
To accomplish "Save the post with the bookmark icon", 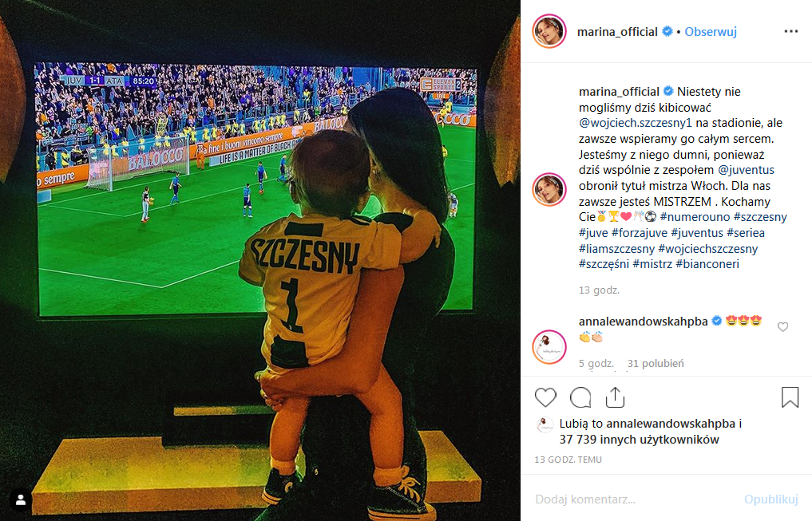I will pyautogui.click(x=790, y=397).
